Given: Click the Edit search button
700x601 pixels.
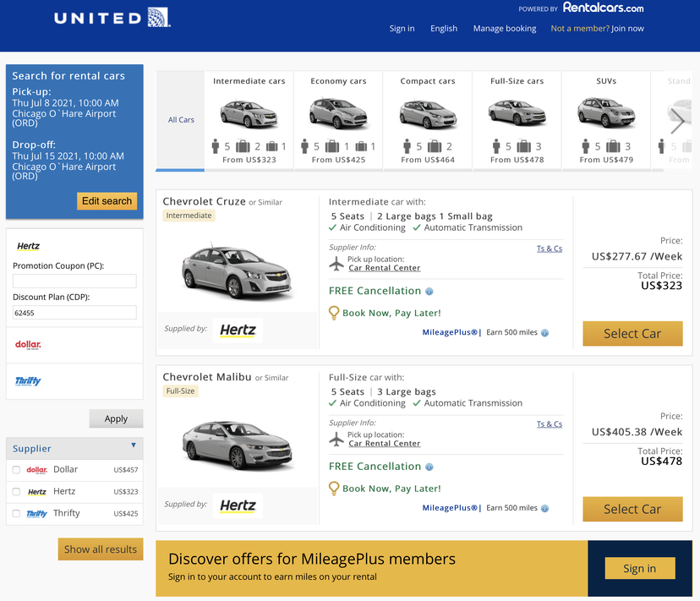Looking at the screenshot, I should coord(107,201).
